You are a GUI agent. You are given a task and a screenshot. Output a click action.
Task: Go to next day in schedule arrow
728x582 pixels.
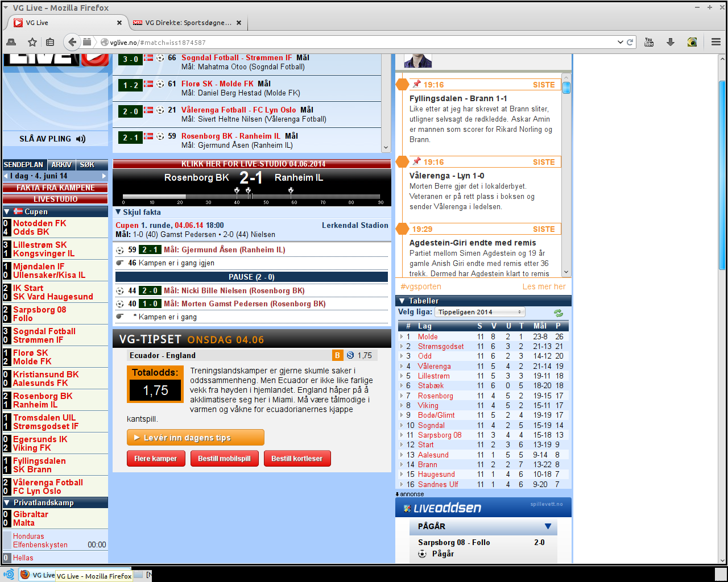[104, 176]
